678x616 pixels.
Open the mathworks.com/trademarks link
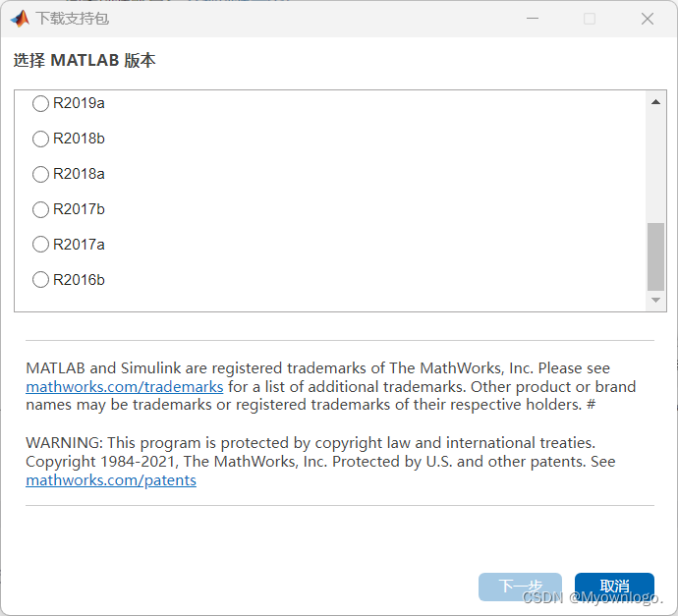[125, 387]
